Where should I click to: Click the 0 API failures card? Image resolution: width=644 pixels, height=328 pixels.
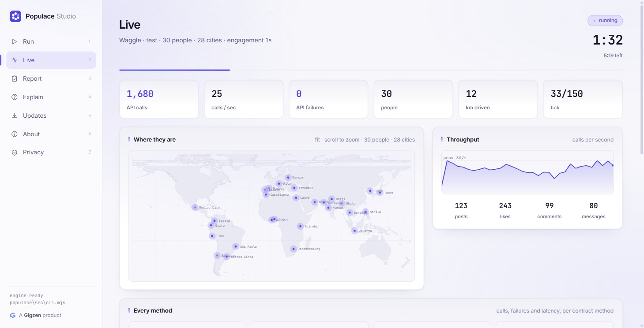pos(328,99)
